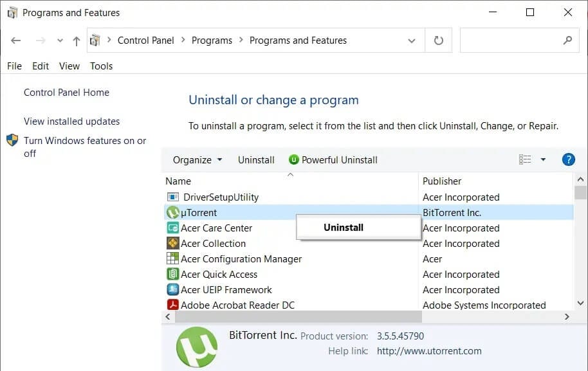Open the http://www.utorrent.com help link
This screenshot has height=371, width=588.
point(429,351)
